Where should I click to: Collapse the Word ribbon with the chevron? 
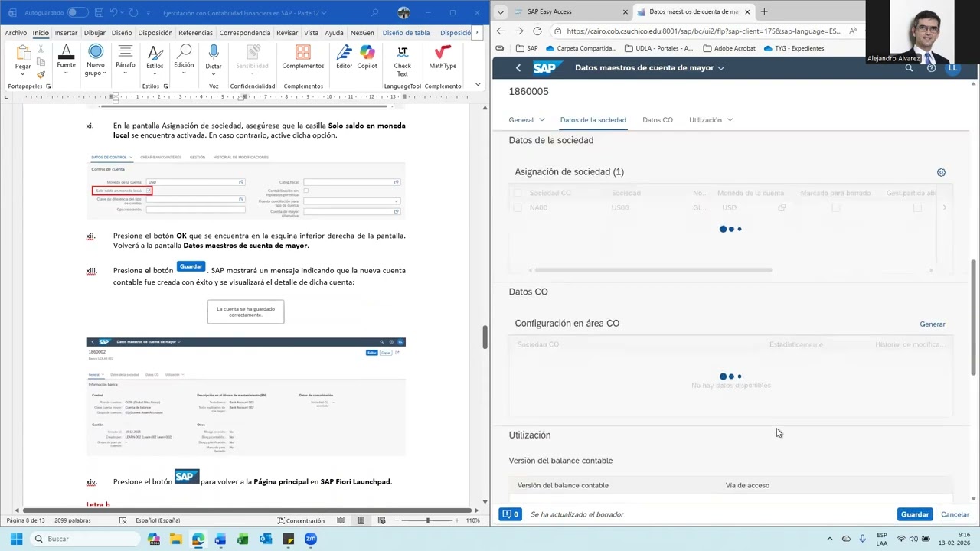pyautogui.click(x=479, y=85)
